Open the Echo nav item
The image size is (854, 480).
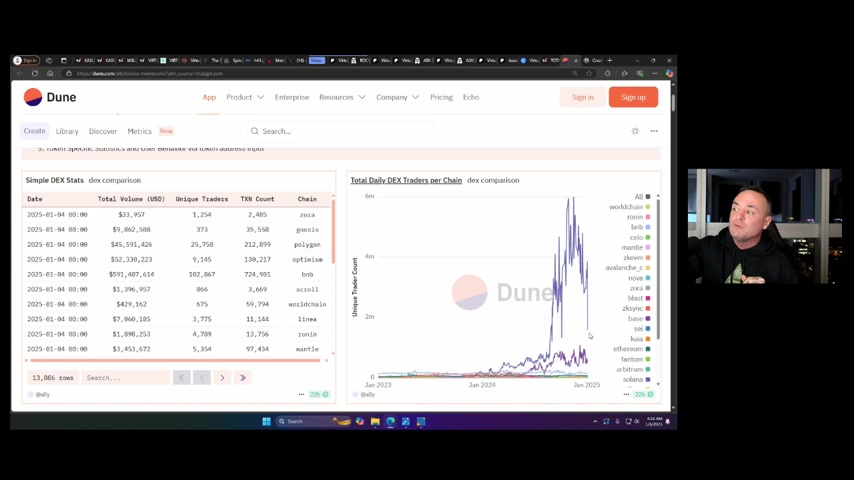pyautogui.click(x=471, y=97)
